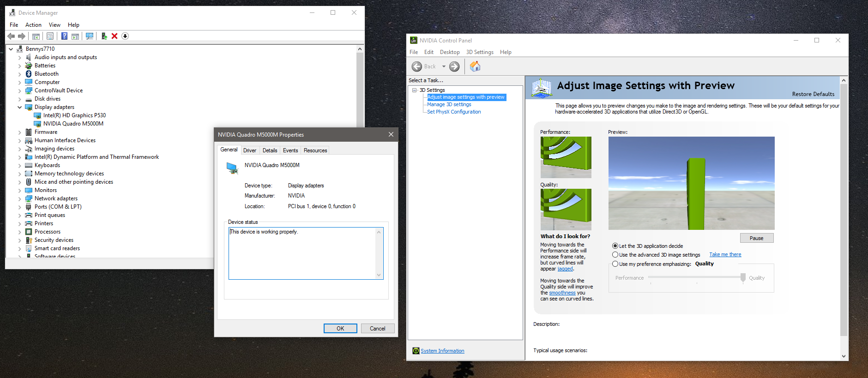The width and height of the screenshot is (868, 378).
Task: Open the System Information link
Action: tap(442, 351)
